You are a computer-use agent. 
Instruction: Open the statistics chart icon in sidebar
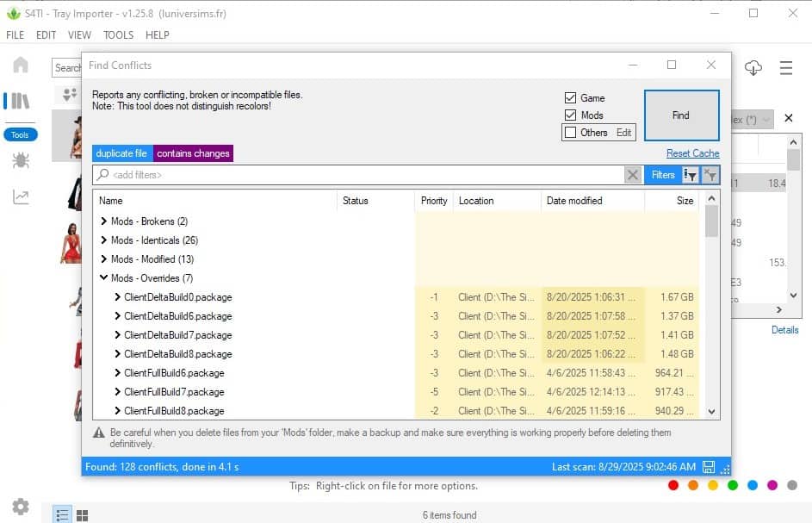click(x=20, y=196)
